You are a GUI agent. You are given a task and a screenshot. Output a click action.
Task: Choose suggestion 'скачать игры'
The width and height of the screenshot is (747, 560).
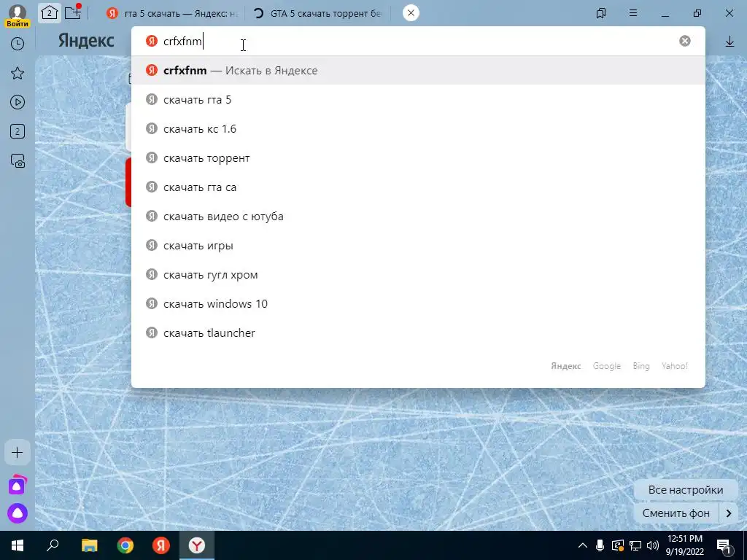tap(418, 246)
